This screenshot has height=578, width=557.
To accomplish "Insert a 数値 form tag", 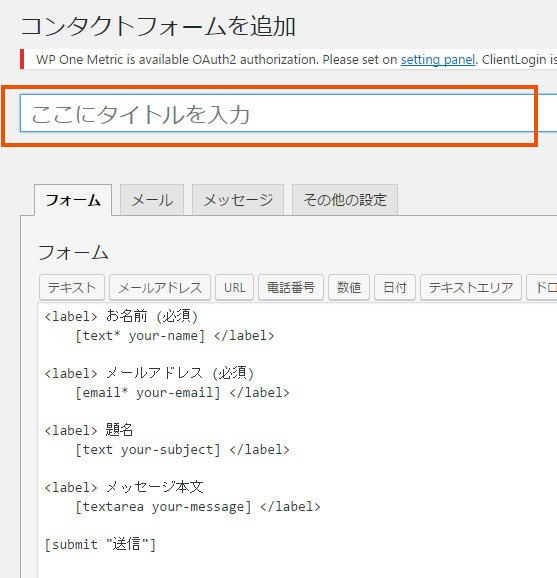I will [349, 288].
